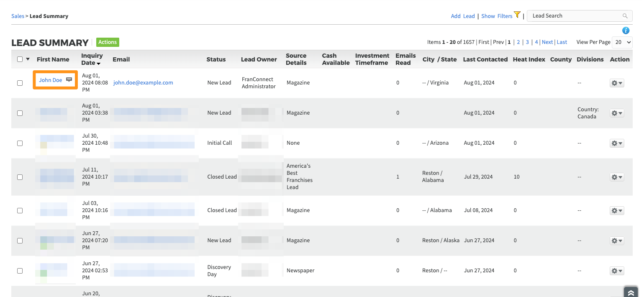Click the 'Country: Canada' division cell

(588, 113)
